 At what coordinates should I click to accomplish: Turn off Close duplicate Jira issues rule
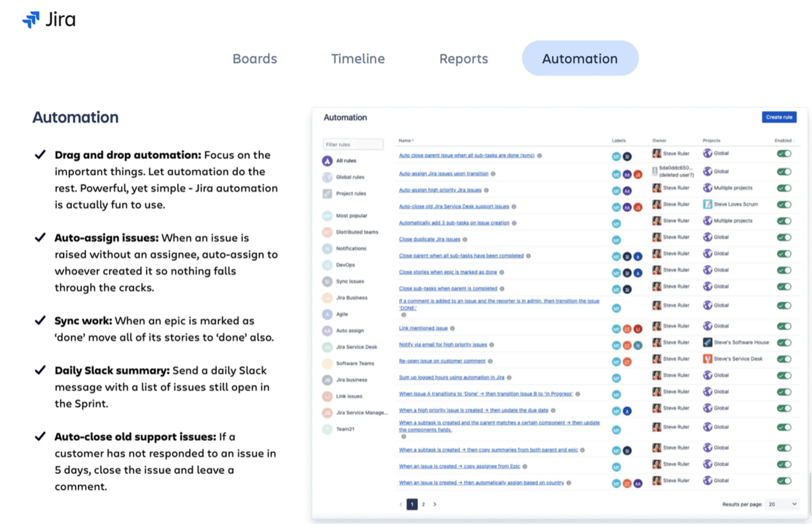coord(784,237)
